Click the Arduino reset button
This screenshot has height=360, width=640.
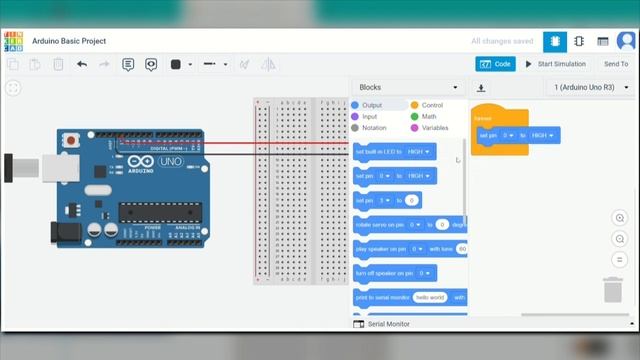tap(71, 140)
